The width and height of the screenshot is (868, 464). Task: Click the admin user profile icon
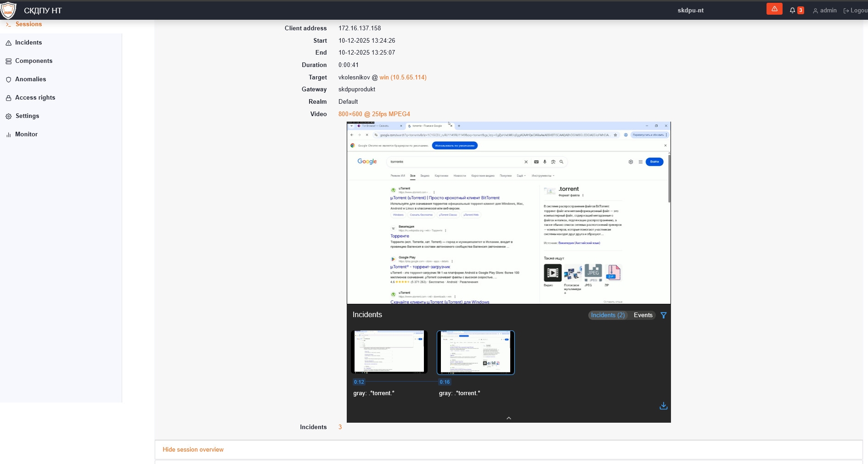pyautogui.click(x=815, y=11)
